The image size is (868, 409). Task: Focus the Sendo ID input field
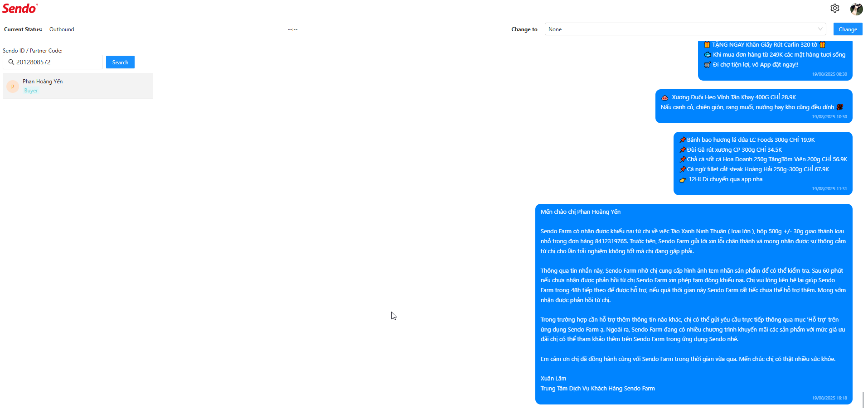pos(53,62)
